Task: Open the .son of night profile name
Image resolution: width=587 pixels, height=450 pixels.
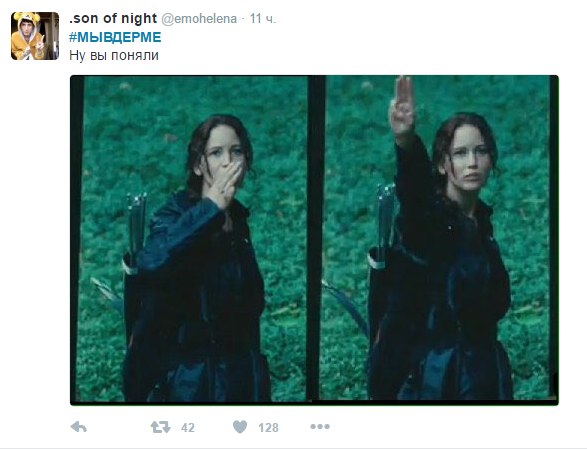Action: pyautogui.click(x=113, y=18)
